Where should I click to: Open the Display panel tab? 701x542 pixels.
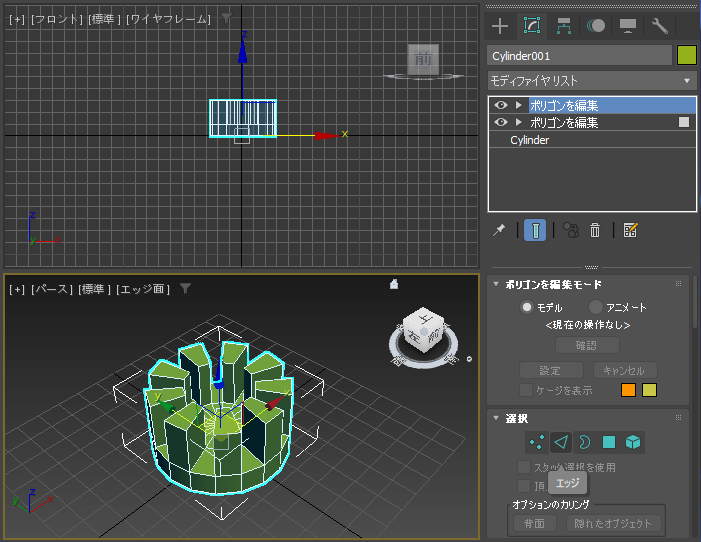click(628, 26)
